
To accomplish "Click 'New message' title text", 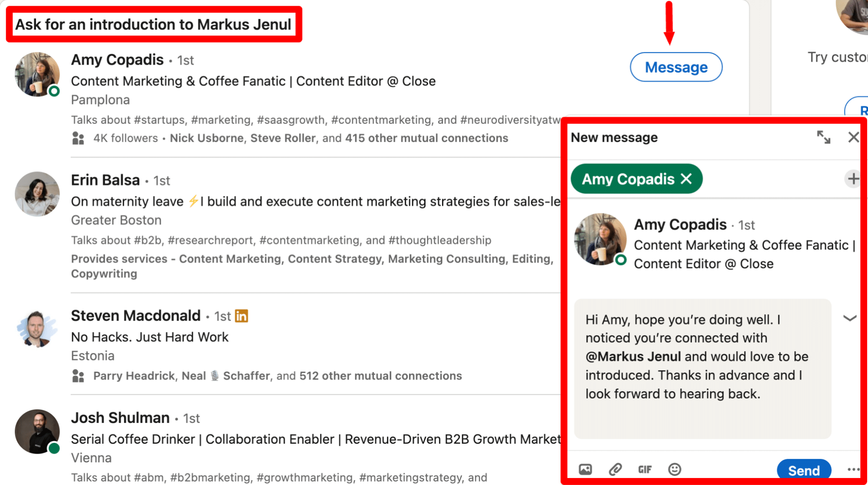I will tap(614, 137).
